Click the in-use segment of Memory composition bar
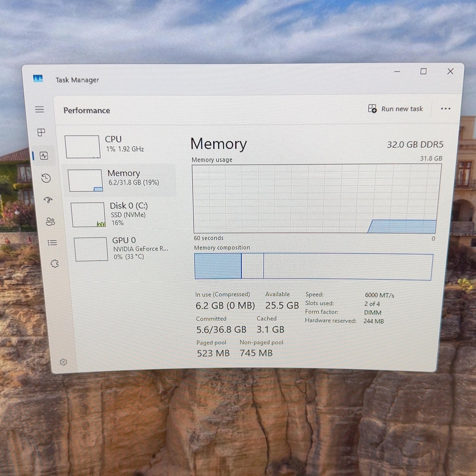Image resolution: width=476 pixels, height=476 pixels. (x=218, y=266)
